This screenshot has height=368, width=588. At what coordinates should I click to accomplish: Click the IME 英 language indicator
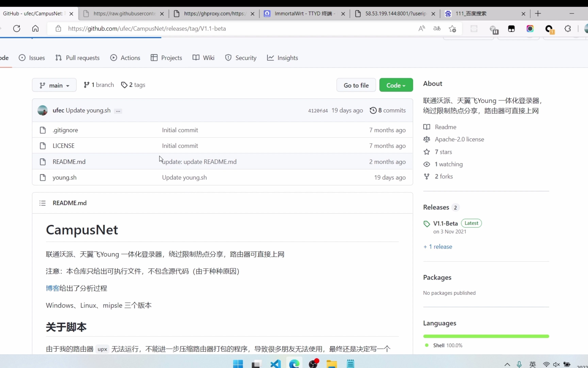pos(533,364)
